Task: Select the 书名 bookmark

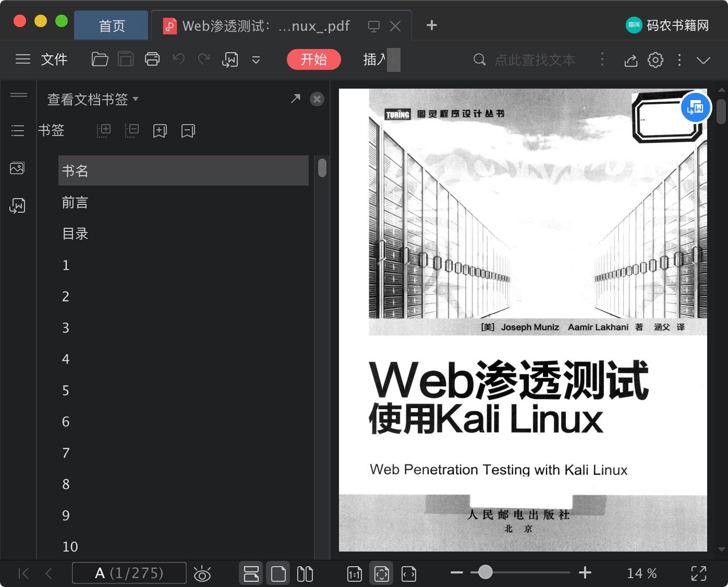Action: click(184, 170)
